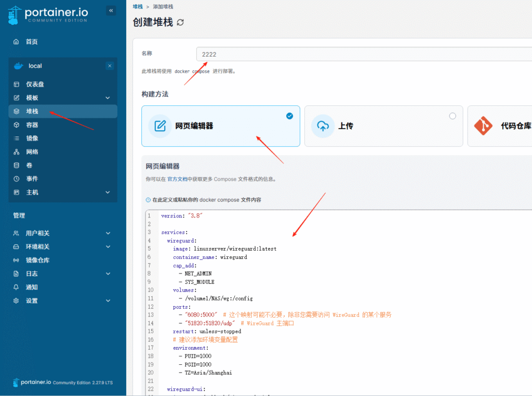Open the 堆栈 sidebar menu item
This screenshot has width=532, height=396.
coord(32,111)
